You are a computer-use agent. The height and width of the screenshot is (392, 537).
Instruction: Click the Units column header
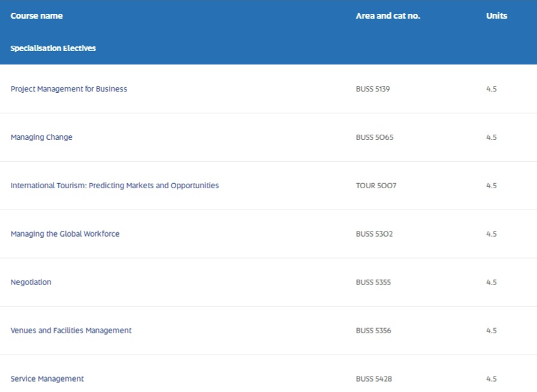click(496, 16)
